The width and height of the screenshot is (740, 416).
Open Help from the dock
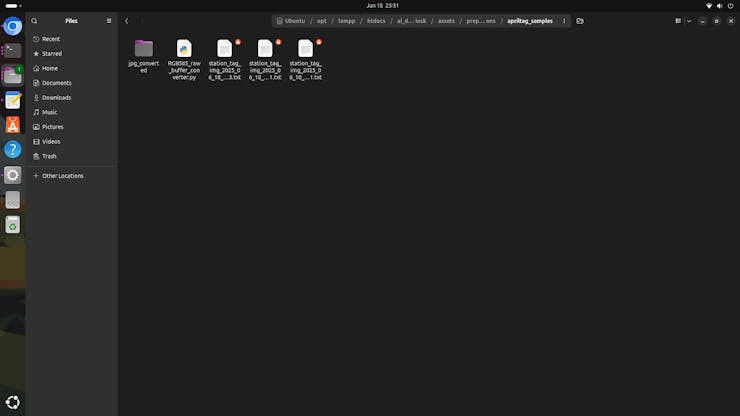(x=13, y=150)
